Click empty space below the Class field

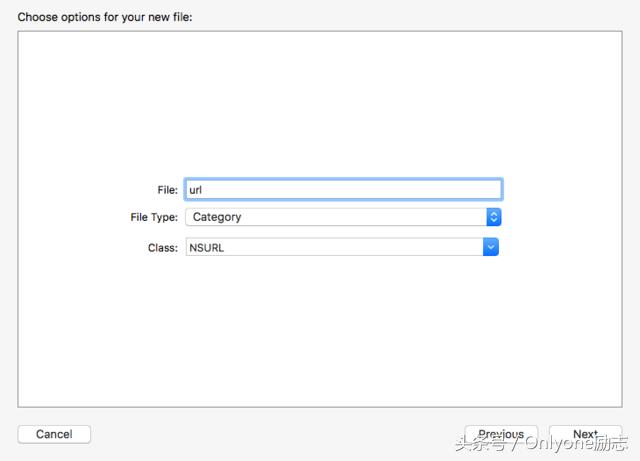point(320,330)
